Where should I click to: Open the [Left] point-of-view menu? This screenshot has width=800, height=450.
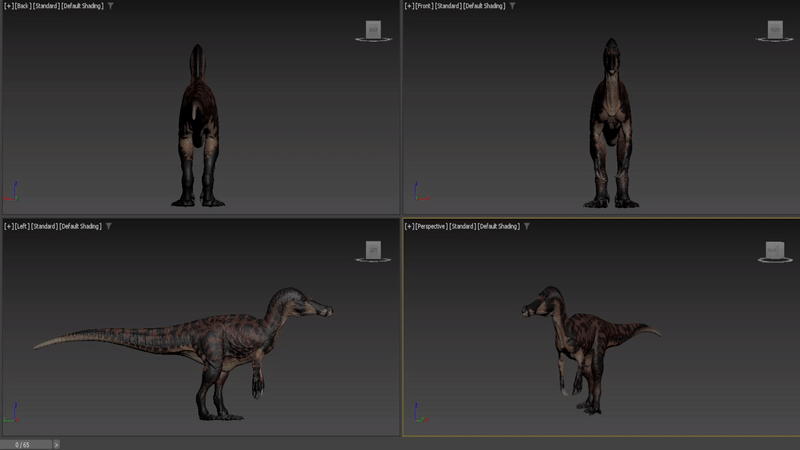pyautogui.click(x=22, y=227)
